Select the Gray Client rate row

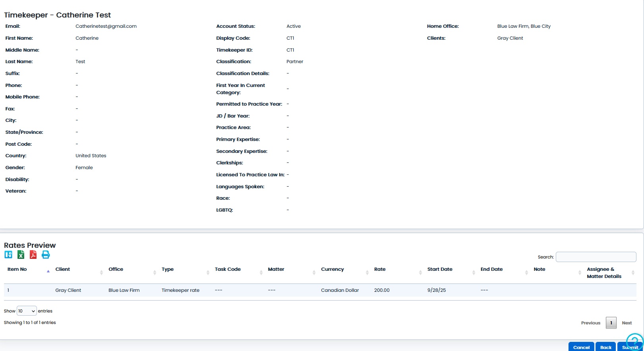(68, 290)
